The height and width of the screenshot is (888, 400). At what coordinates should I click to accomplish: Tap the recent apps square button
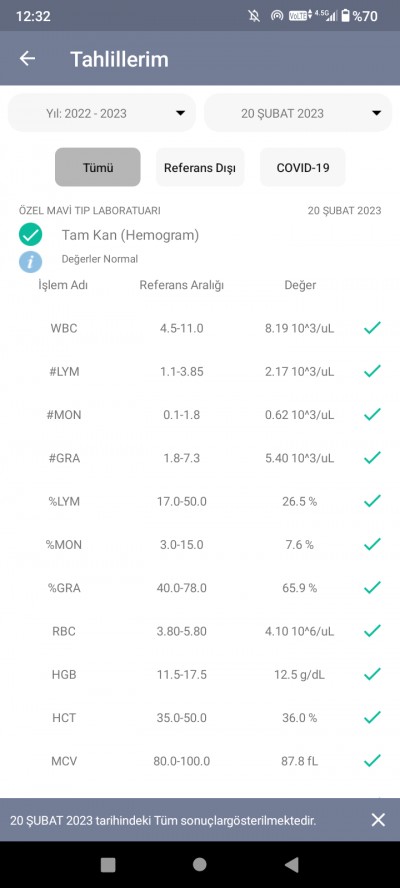click(108, 865)
